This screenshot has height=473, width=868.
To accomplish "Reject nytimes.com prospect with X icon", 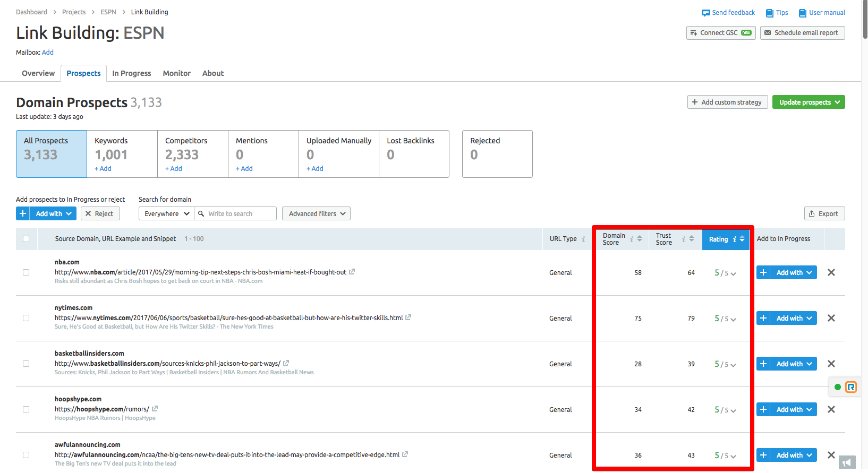I will click(x=831, y=318).
